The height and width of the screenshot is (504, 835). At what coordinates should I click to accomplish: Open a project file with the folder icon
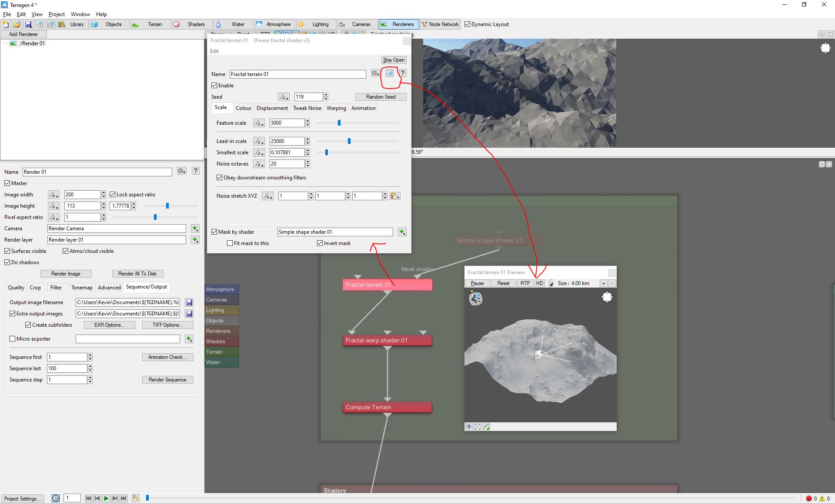click(x=17, y=24)
